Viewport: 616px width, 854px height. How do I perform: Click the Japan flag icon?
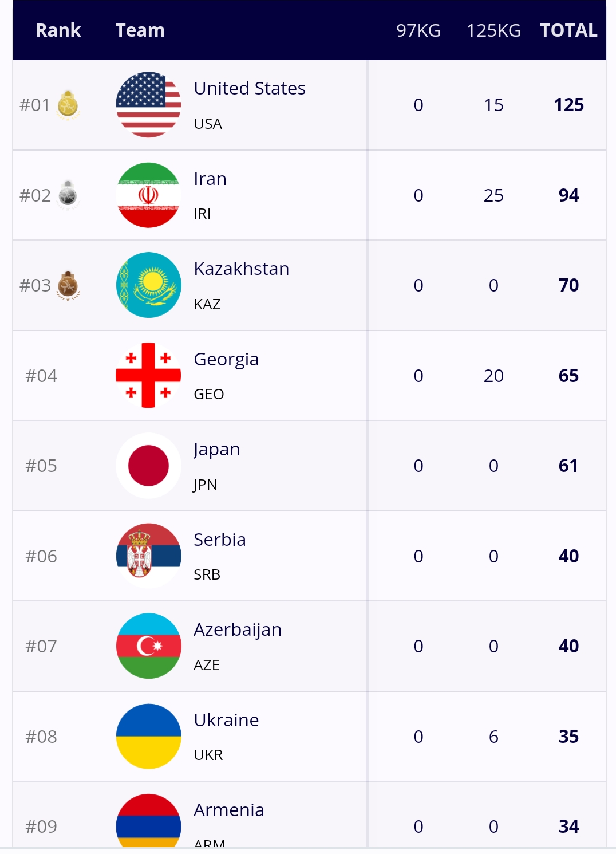click(148, 466)
